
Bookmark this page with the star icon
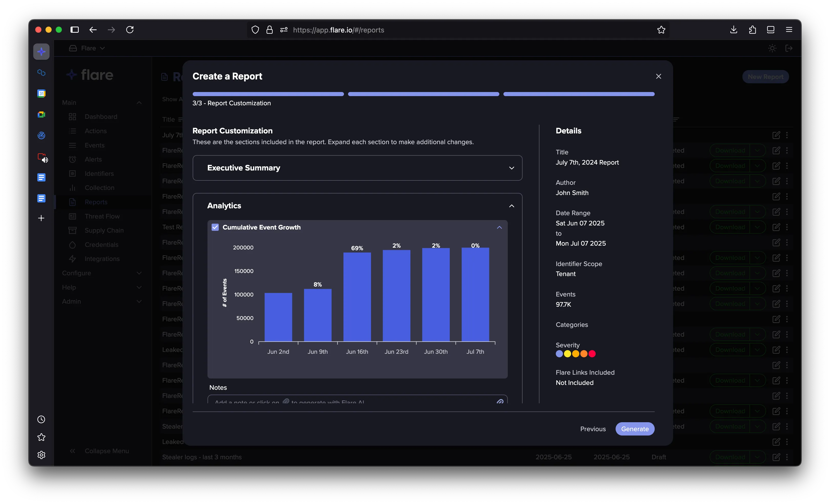661,30
